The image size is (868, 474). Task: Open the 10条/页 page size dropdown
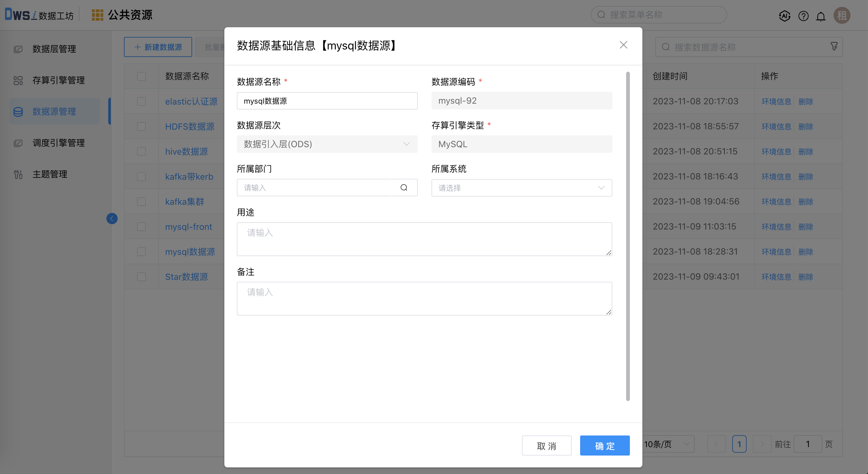[667, 444]
